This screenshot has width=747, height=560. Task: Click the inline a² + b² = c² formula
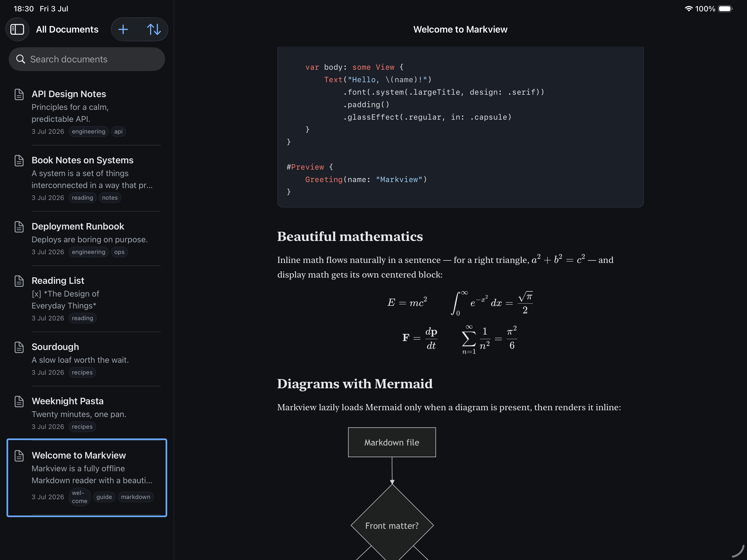point(558,259)
